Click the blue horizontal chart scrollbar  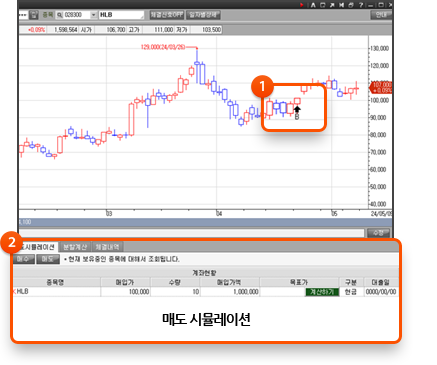click(205, 222)
